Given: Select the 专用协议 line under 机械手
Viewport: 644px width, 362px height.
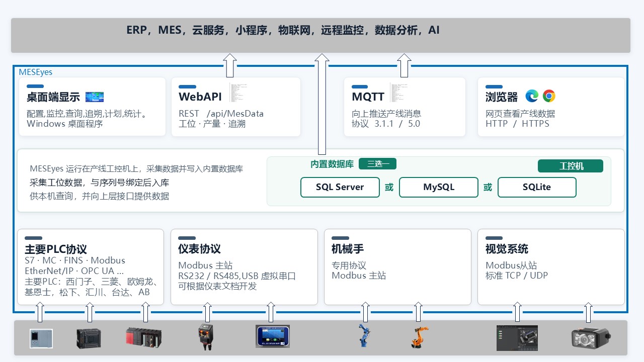Looking at the screenshot, I should point(349,265).
